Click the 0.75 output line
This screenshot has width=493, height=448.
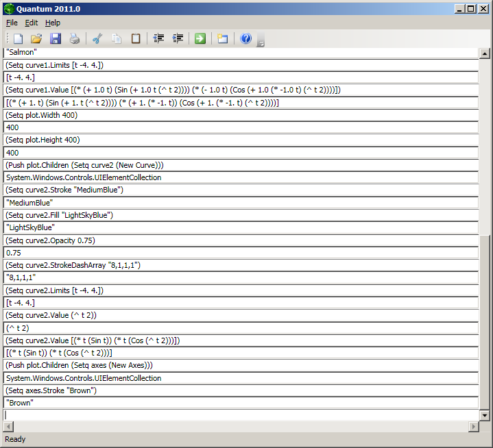241,253
